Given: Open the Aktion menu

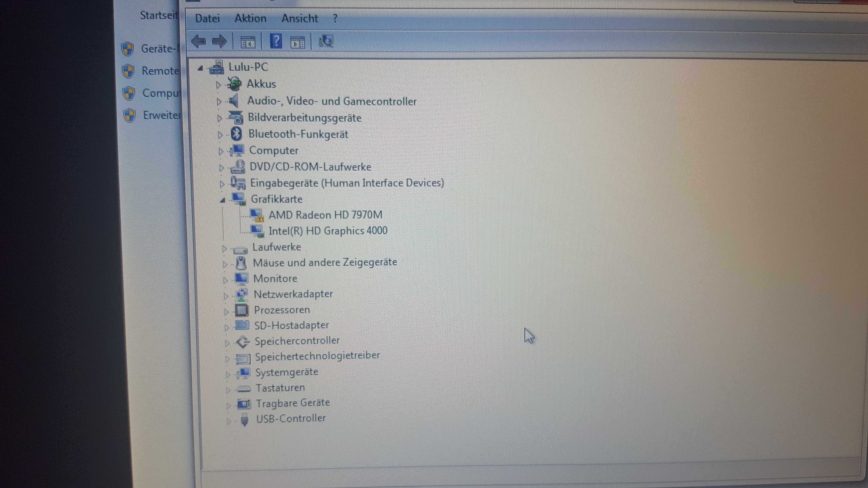Looking at the screenshot, I should tap(250, 18).
